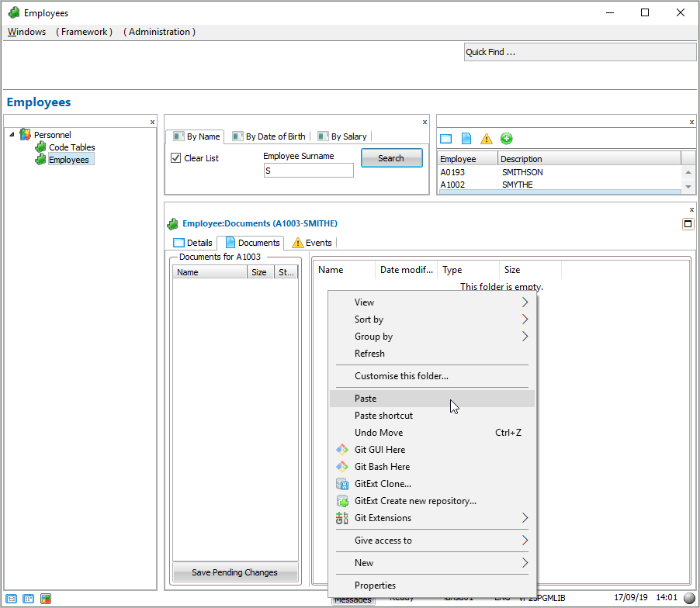
Task: Click the Documents page icon in list toolbar
Action: pos(466,139)
